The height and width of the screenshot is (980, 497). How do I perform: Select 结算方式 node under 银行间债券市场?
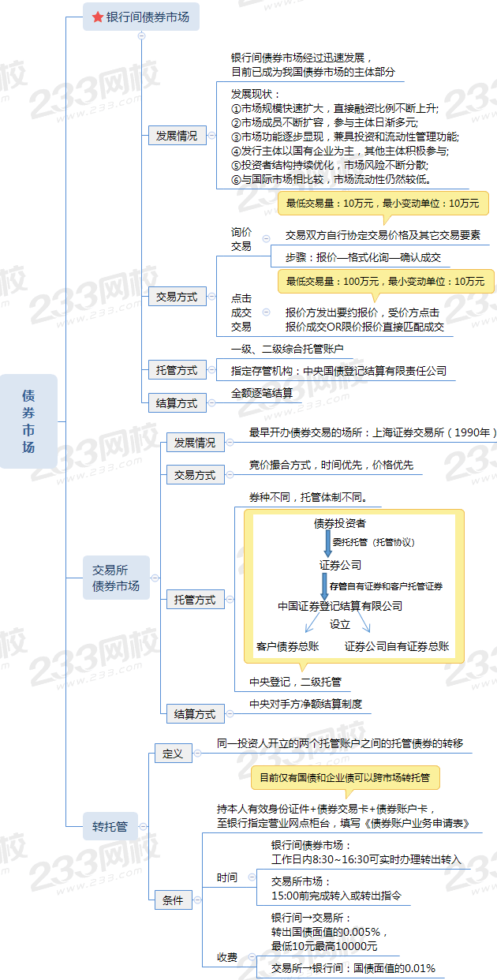coord(177,402)
